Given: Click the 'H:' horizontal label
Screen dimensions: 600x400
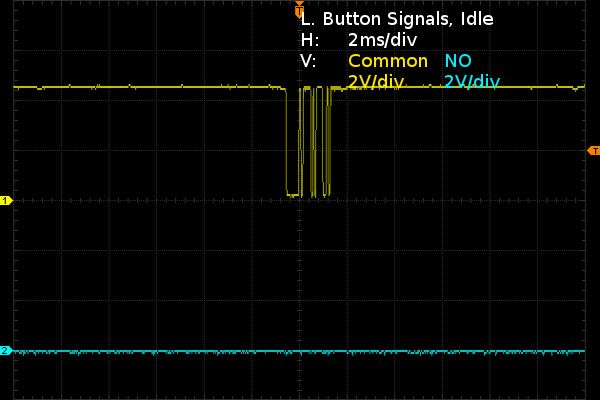Looking at the screenshot, I should tap(310, 40).
